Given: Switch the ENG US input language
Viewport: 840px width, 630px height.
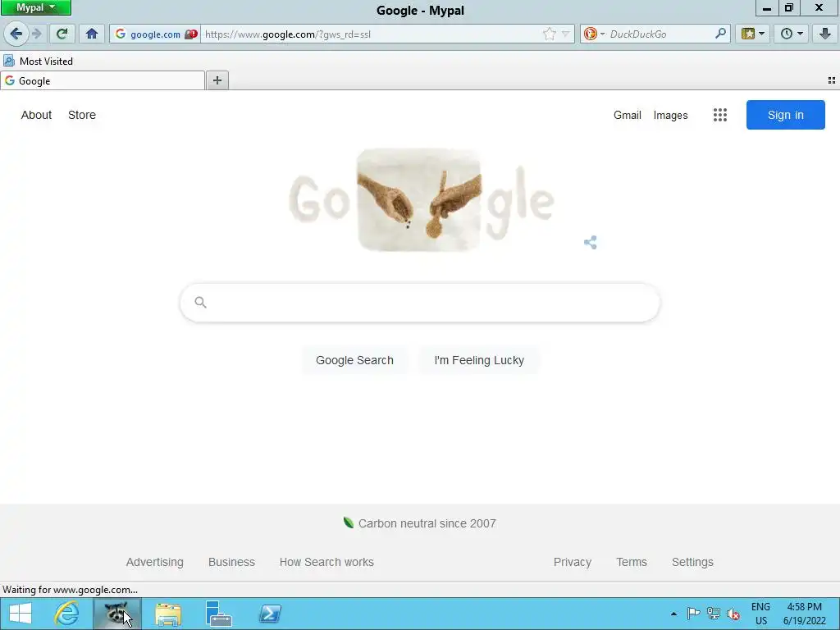Looking at the screenshot, I should coord(760,614).
